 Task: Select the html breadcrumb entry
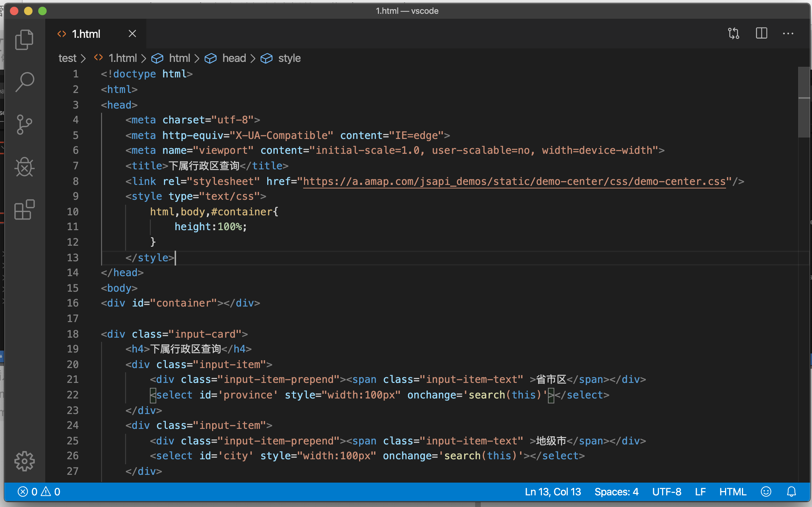click(180, 58)
